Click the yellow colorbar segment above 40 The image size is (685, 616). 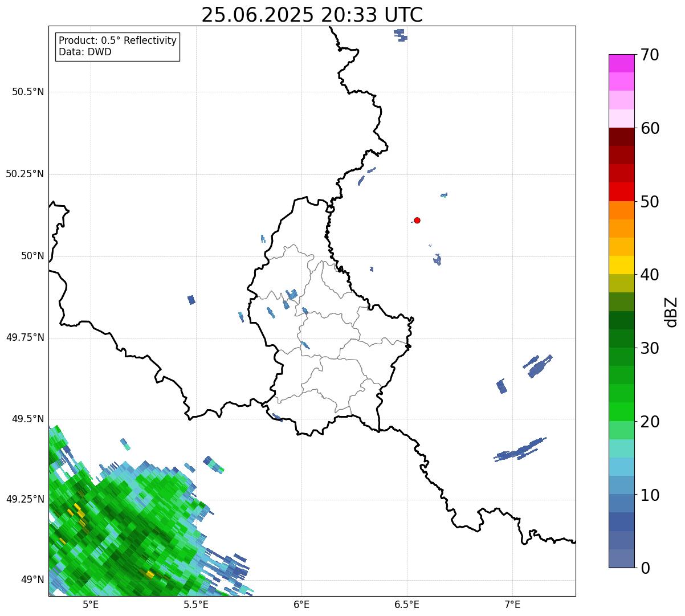tap(621, 265)
